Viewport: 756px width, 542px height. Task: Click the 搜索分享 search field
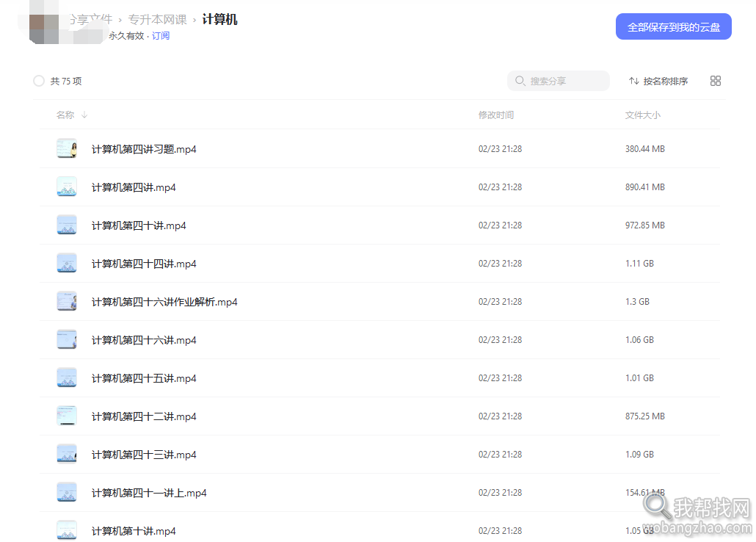(559, 81)
